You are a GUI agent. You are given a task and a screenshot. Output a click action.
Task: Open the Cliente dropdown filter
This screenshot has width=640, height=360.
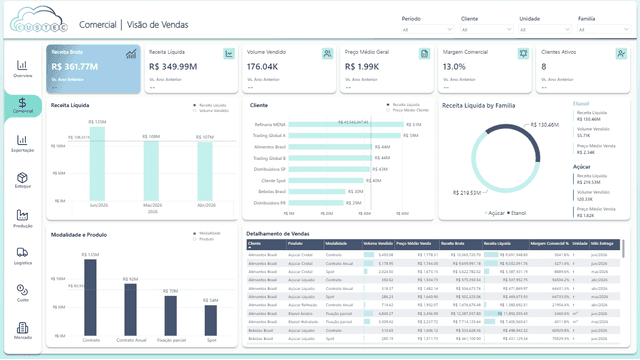click(x=486, y=29)
